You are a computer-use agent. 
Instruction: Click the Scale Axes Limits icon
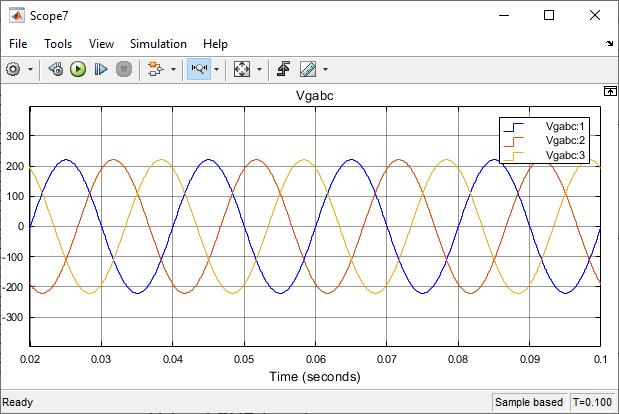242,69
